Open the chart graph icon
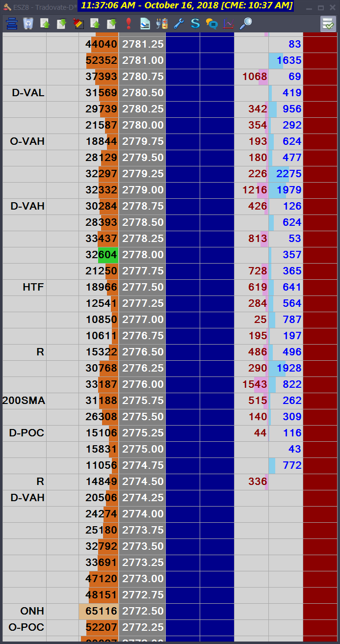The image size is (340, 644). point(229,23)
